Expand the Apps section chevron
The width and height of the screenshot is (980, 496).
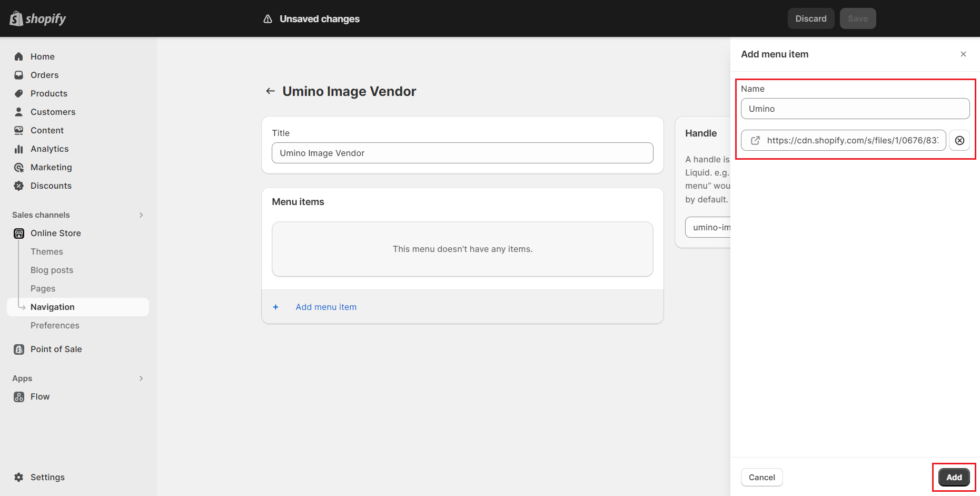point(141,378)
